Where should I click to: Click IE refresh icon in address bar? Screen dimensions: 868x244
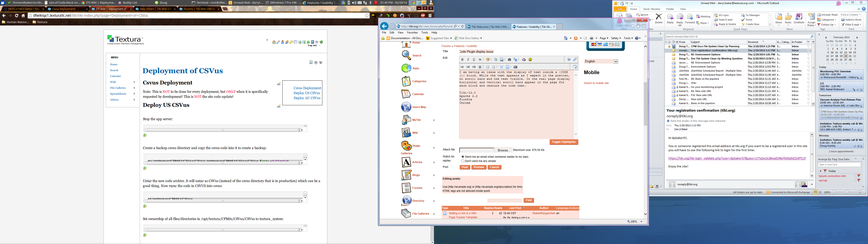463,26
